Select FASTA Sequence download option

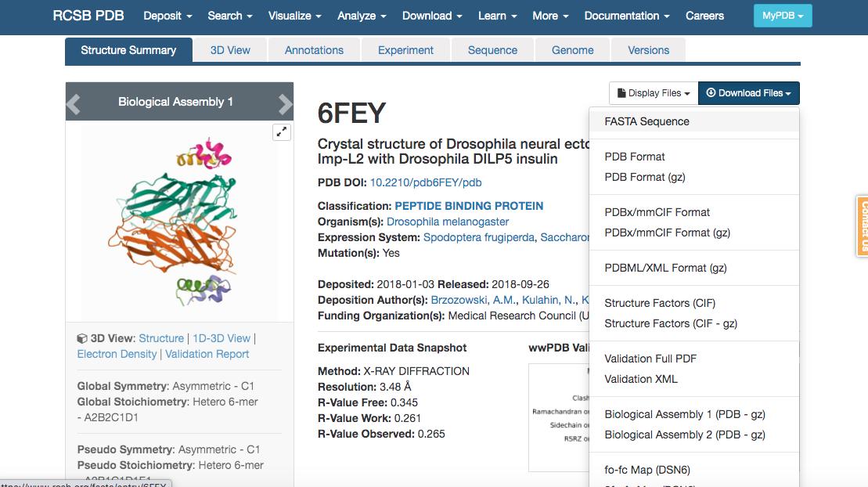(646, 121)
